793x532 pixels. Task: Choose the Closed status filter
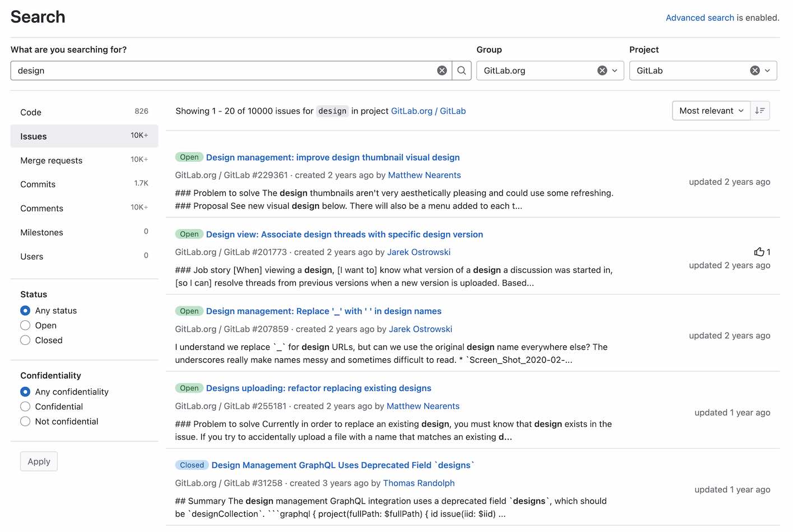(25, 340)
